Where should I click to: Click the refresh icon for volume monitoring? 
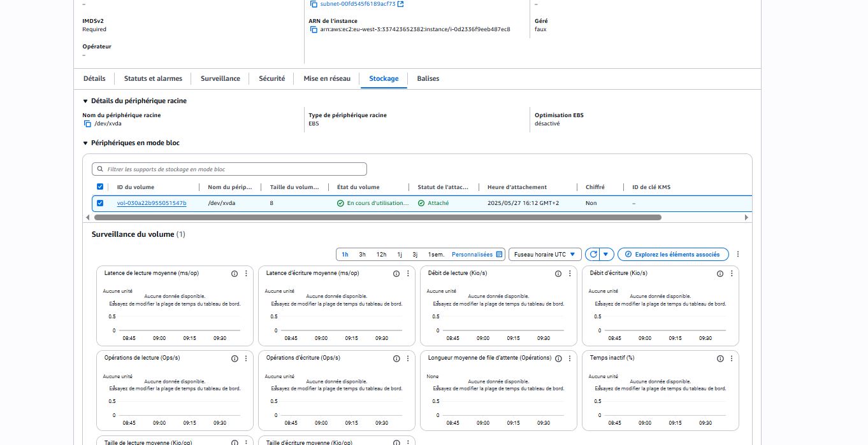[593, 255]
